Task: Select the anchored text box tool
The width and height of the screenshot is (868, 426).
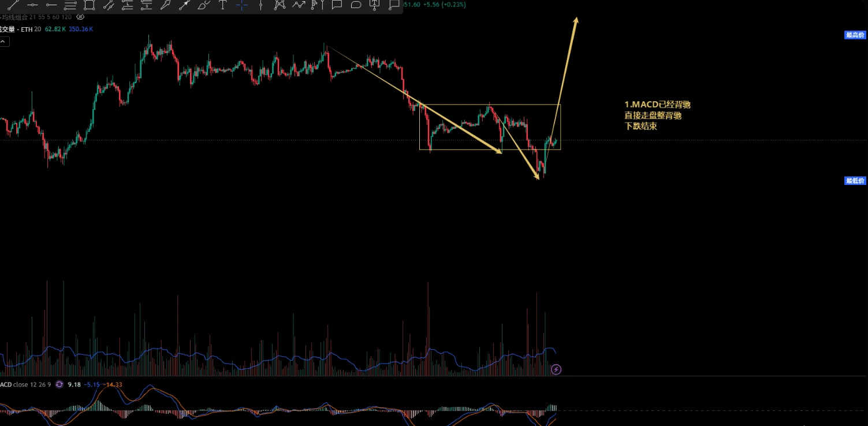Action: point(375,5)
